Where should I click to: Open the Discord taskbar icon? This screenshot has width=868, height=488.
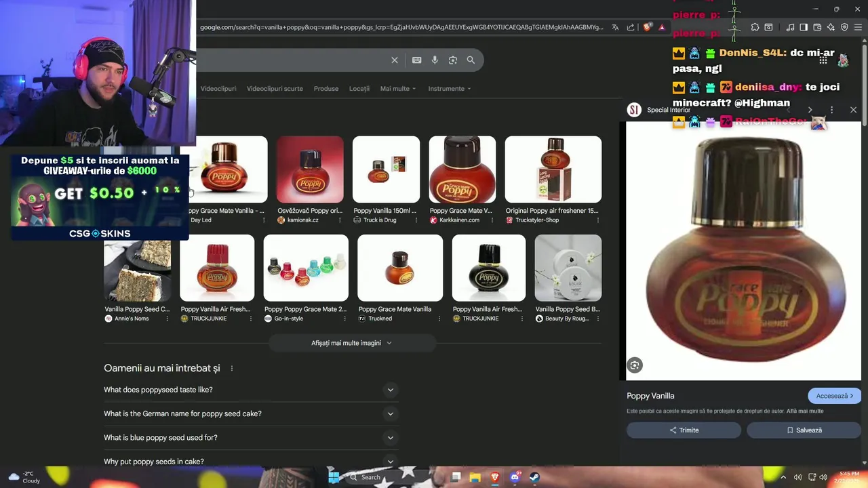tap(515, 477)
